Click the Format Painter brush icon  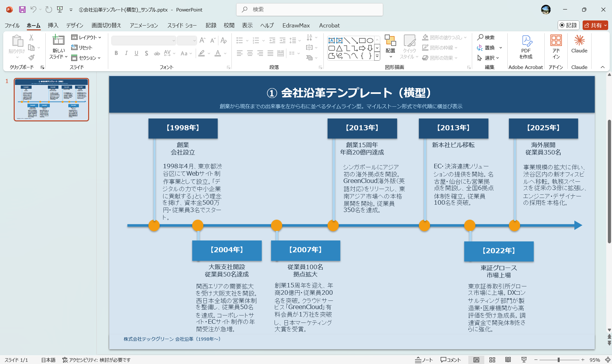pyautogui.click(x=31, y=57)
